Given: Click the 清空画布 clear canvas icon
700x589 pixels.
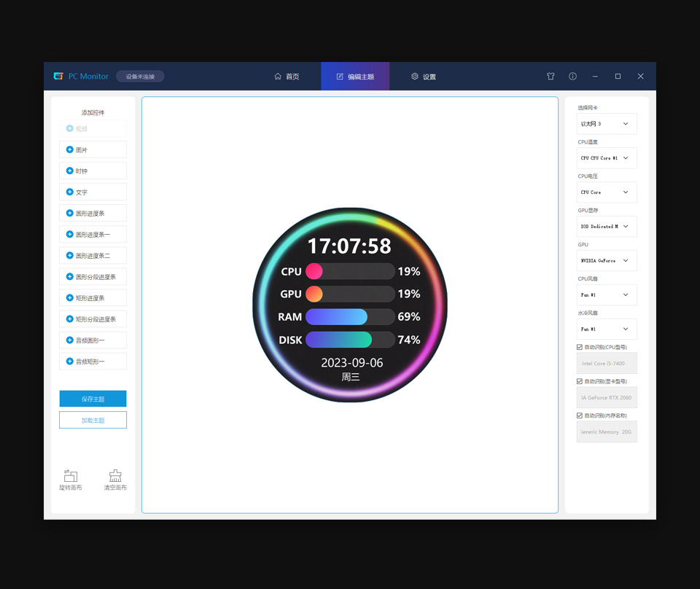Looking at the screenshot, I should (115, 476).
